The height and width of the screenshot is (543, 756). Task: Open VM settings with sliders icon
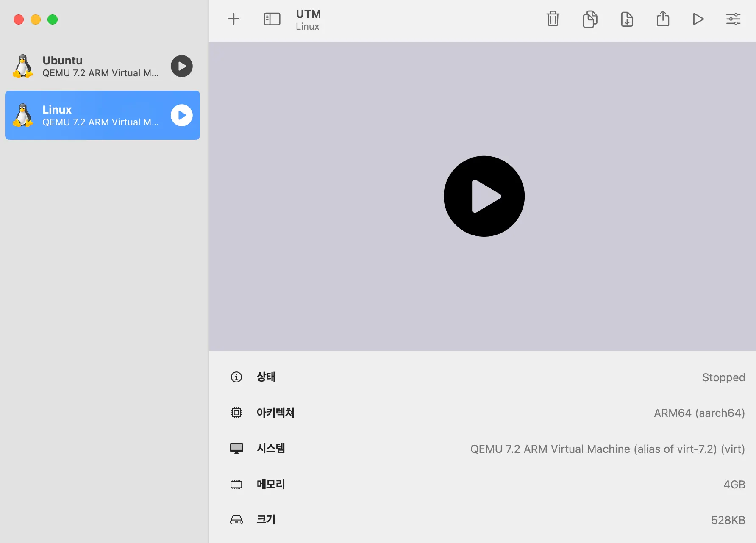tap(733, 19)
